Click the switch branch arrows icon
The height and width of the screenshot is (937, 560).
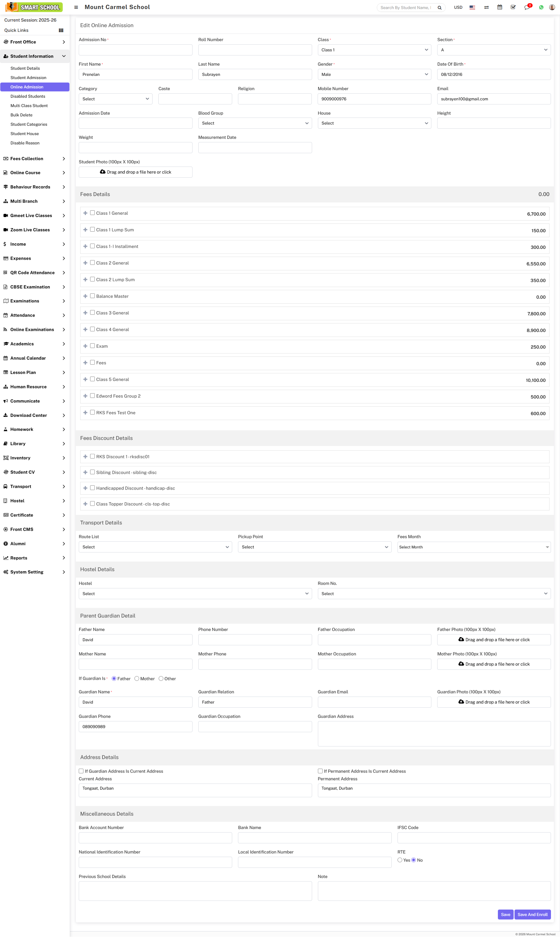[487, 8]
